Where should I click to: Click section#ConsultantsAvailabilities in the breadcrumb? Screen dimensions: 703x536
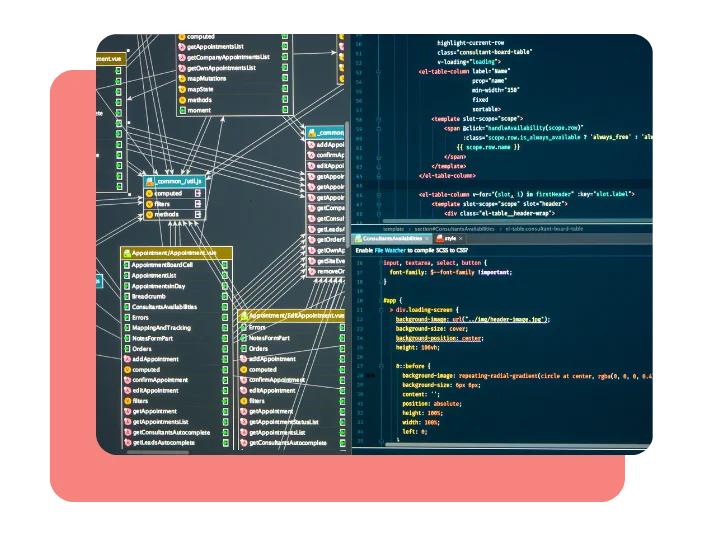pos(454,229)
